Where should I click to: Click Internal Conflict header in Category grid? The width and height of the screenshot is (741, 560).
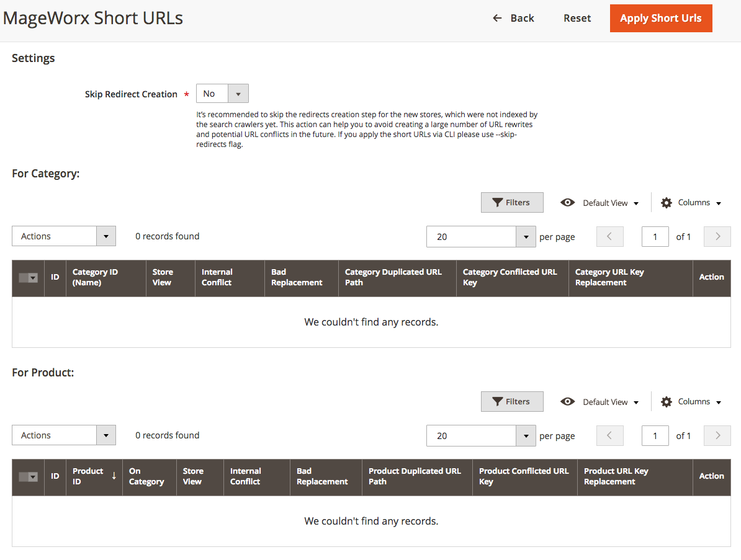point(230,278)
